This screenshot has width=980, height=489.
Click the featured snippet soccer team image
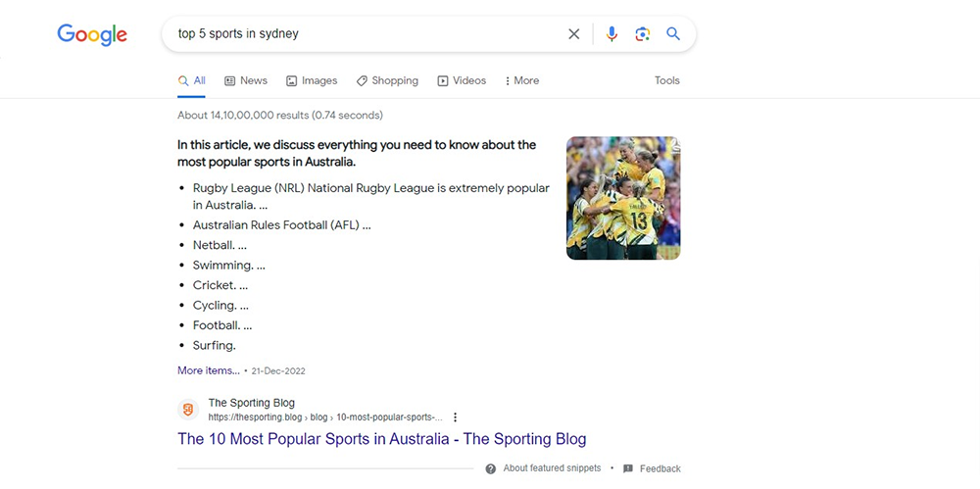(x=623, y=198)
